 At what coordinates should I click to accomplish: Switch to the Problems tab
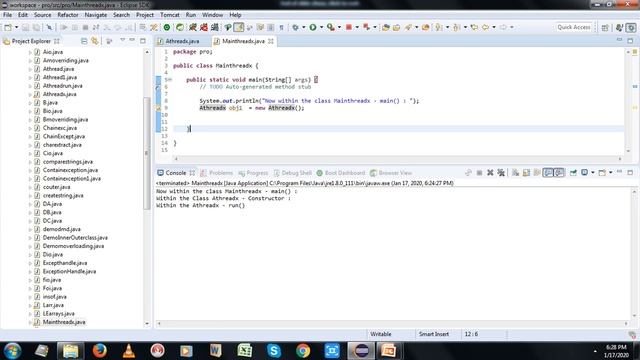point(216,173)
